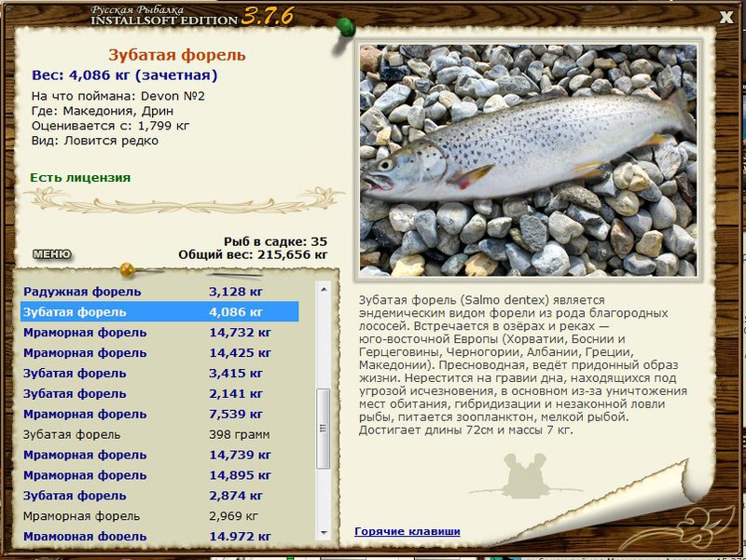This screenshot has height=560, width=746.
Task: Click the Рыб в садке: 35 counter
Action: click(275, 241)
